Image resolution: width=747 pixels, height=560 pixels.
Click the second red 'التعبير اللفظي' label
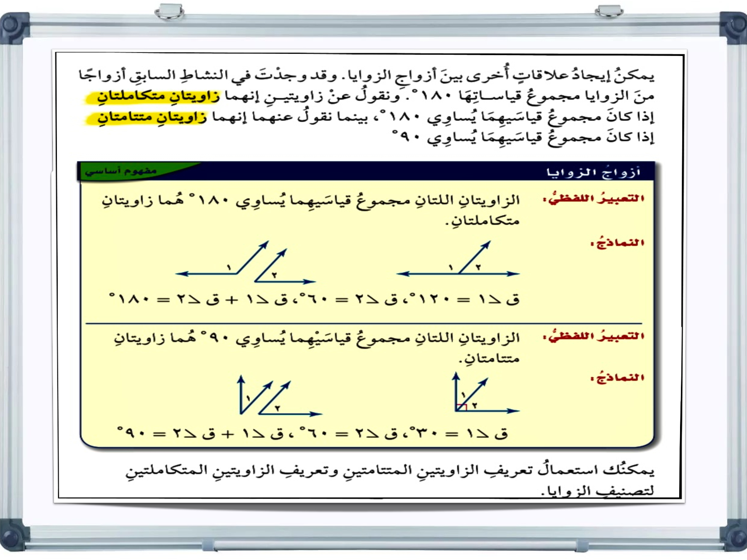(x=594, y=336)
